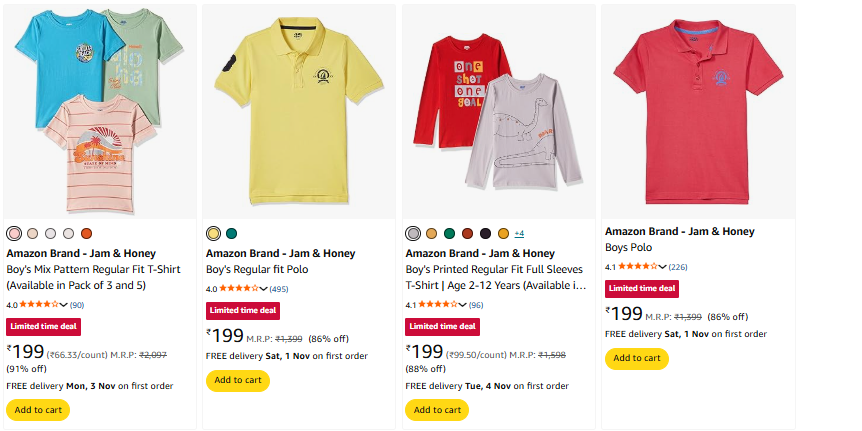The image size is (862, 431).
Task: View the 226 ratings of Boys Polo
Action: pos(678,267)
